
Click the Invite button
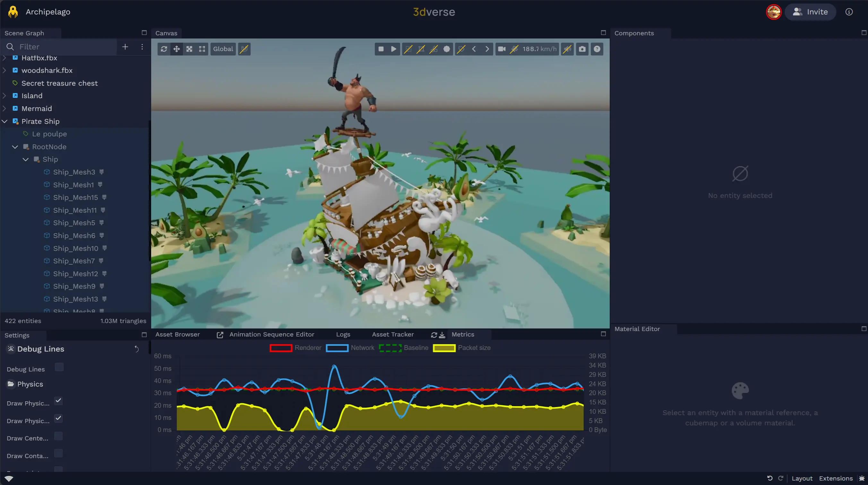(x=810, y=12)
